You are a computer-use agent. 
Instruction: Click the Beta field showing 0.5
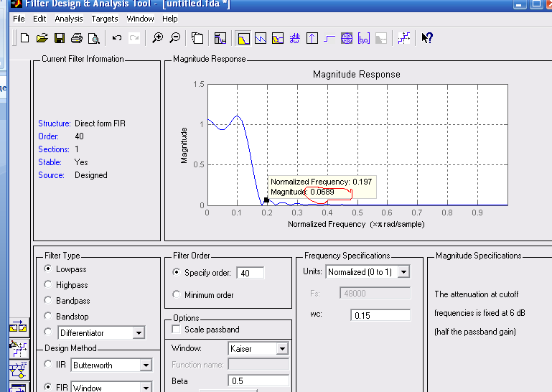pos(258,381)
